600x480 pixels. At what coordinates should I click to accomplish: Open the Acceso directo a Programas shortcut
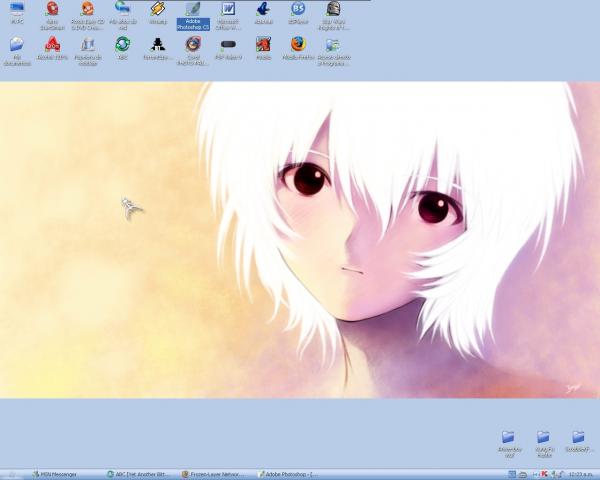(334, 51)
